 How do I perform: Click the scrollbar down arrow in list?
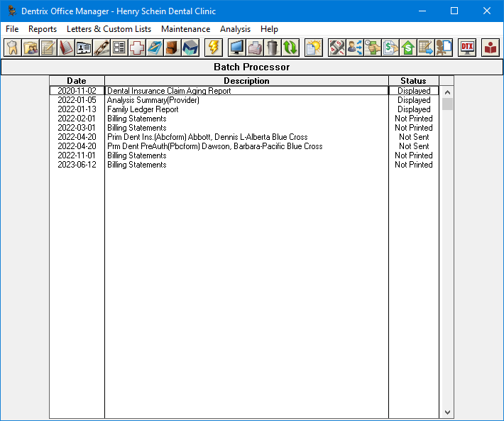coord(447,412)
